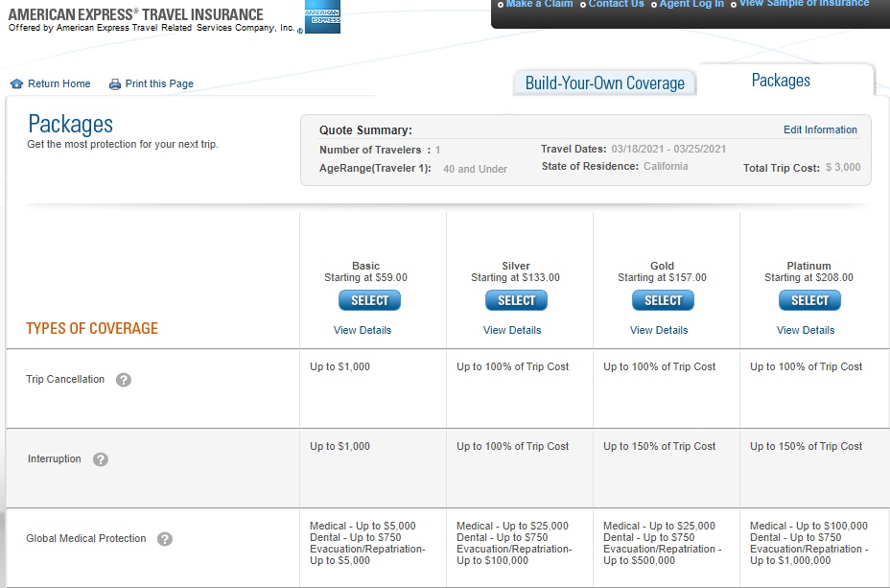The image size is (890, 588).
Task: Open the Agent Log In link
Action: pos(691,4)
